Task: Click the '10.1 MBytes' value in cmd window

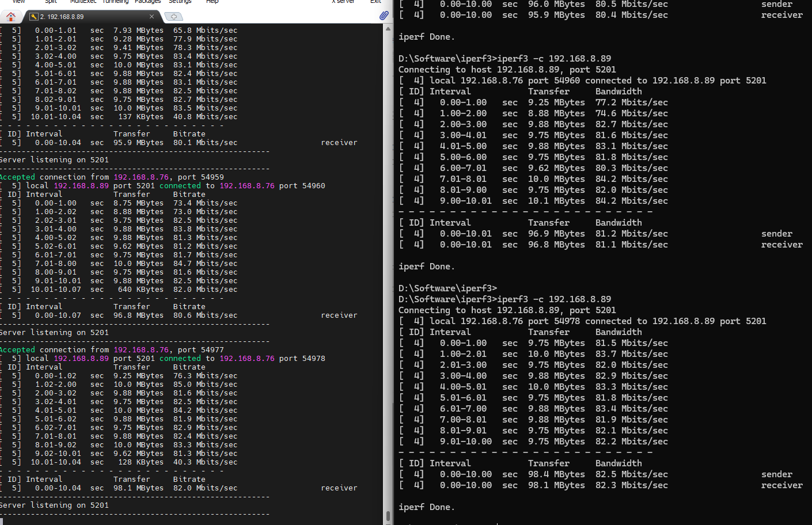Action: pos(556,201)
